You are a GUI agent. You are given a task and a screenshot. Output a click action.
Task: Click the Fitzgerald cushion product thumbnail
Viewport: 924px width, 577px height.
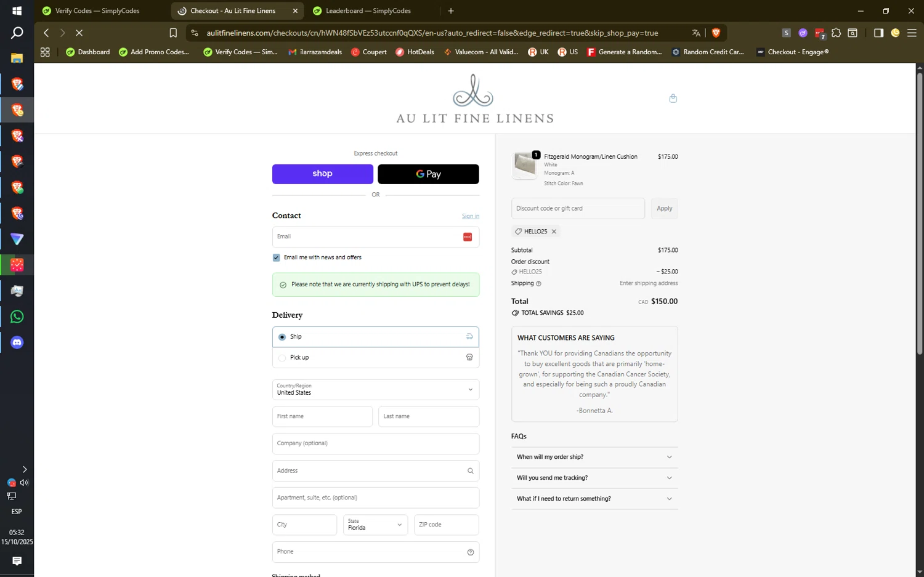coord(525,165)
